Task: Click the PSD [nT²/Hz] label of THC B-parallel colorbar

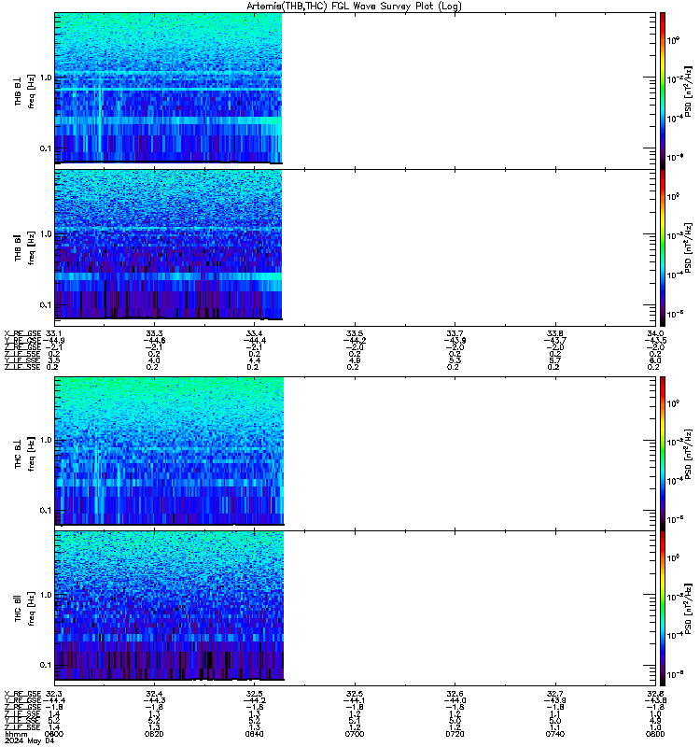Action: click(688, 609)
